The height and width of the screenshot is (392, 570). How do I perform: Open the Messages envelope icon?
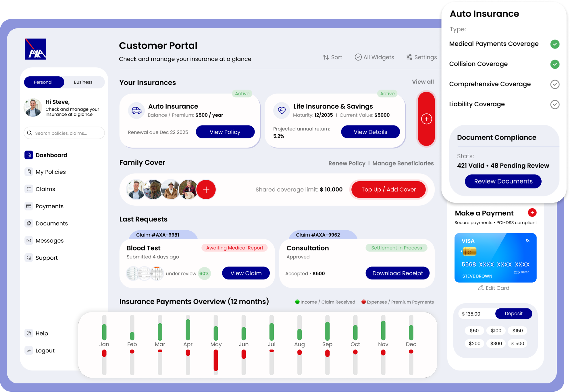tap(29, 241)
